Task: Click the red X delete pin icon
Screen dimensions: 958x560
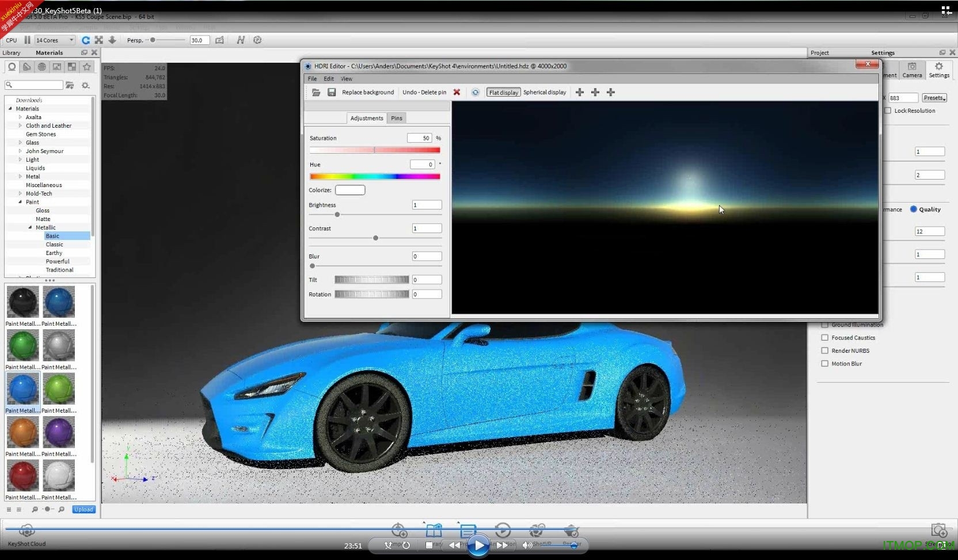Action: [x=457, y=92]
